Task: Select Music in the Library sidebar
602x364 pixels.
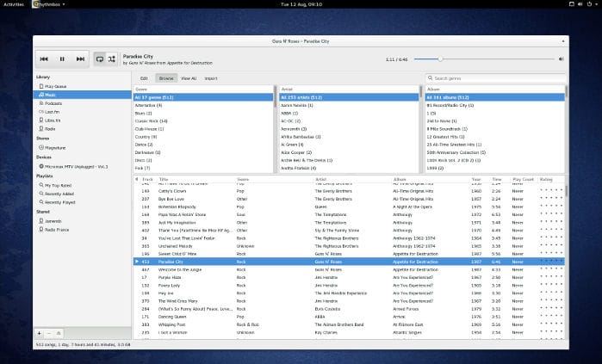Action: (82, 95)
